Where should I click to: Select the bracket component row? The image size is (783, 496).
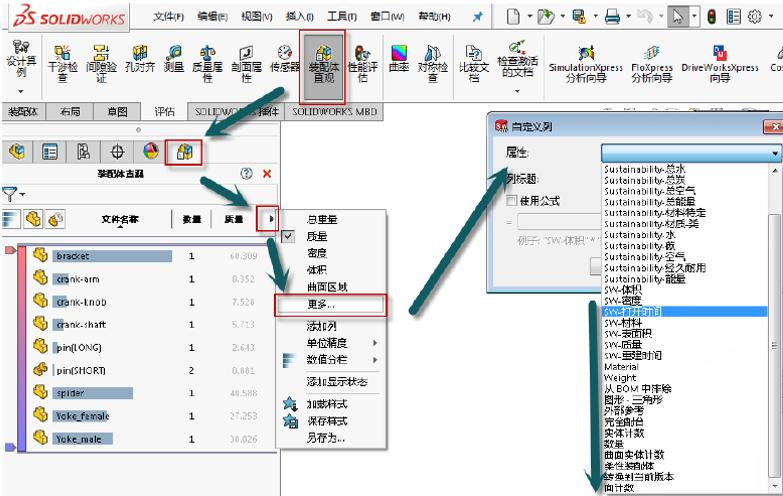[x=147, y=255]
